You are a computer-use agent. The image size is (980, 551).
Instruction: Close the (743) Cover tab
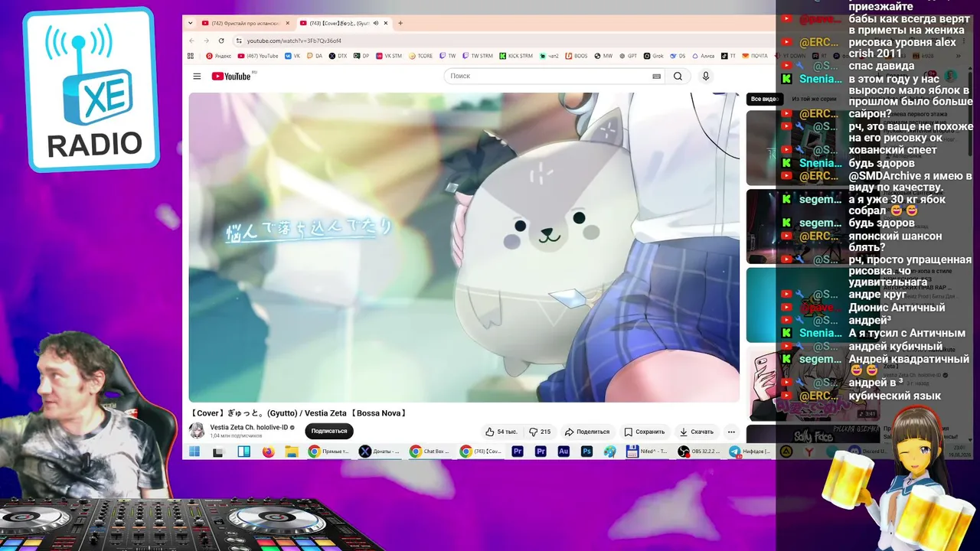(386, 23)
